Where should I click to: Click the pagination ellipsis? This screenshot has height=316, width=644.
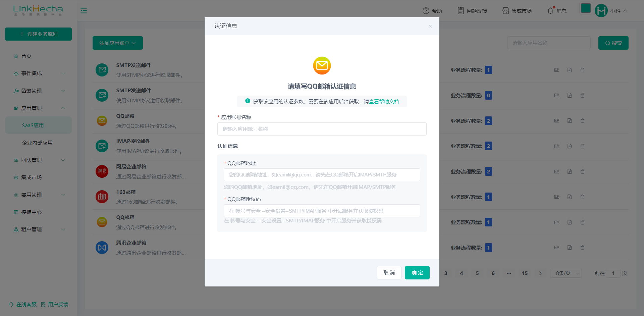coord(509,273)
